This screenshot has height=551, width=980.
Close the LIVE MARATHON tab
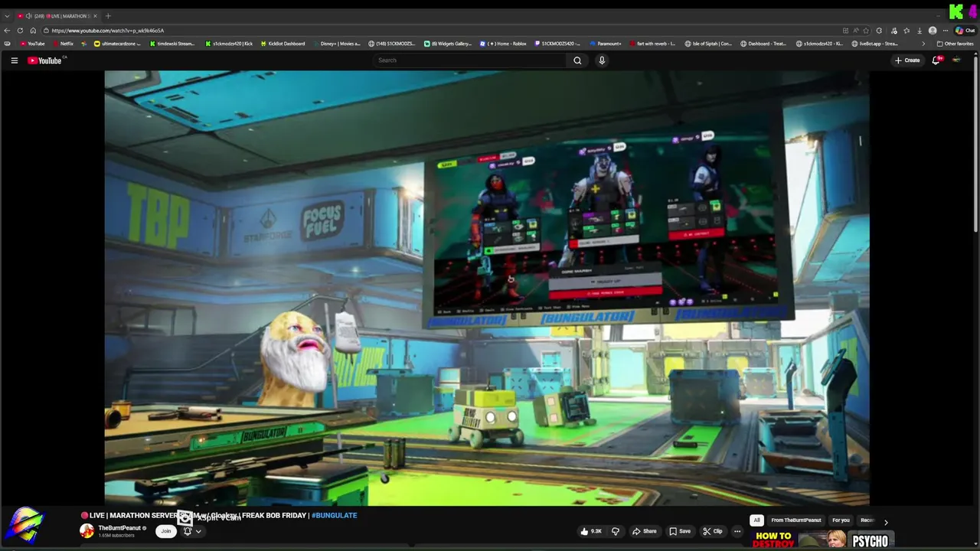tap(95, 16)
